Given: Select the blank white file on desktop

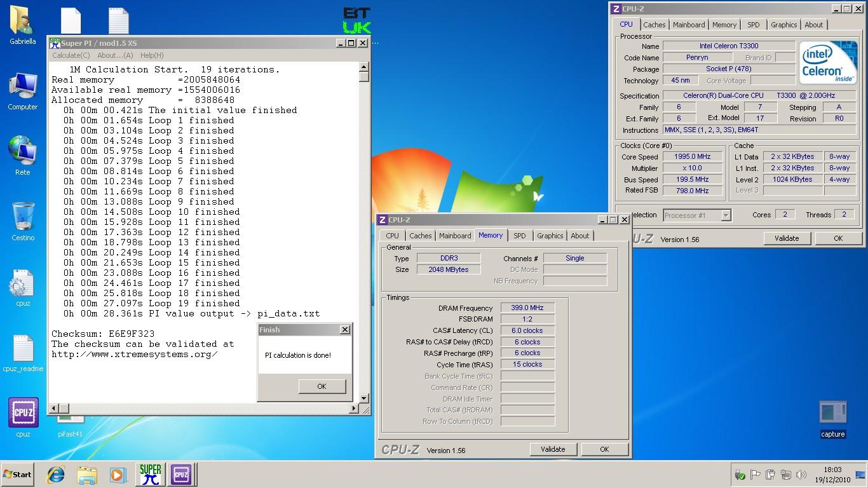Looking at the screenshot, I should (x=71, y=21).
